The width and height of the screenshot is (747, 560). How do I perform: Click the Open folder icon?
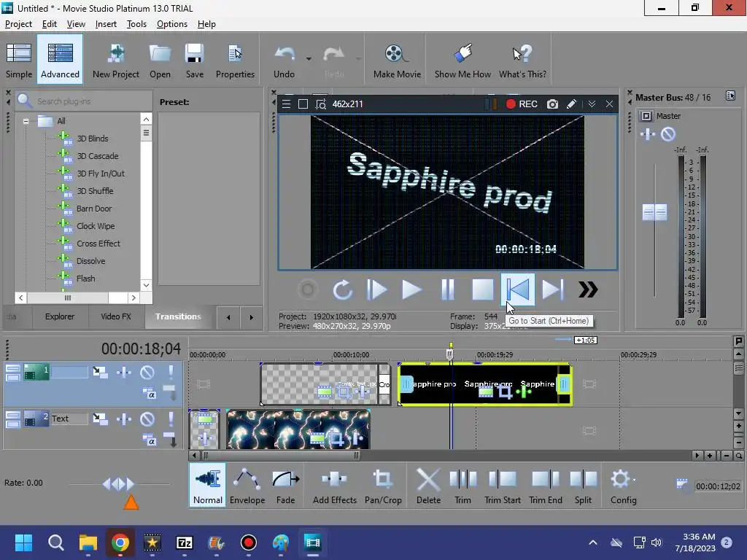tap(160, 60)
